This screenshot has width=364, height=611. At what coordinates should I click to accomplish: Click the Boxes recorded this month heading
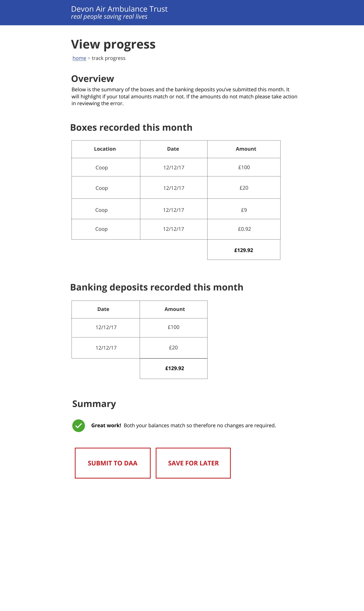click(131, 128)
